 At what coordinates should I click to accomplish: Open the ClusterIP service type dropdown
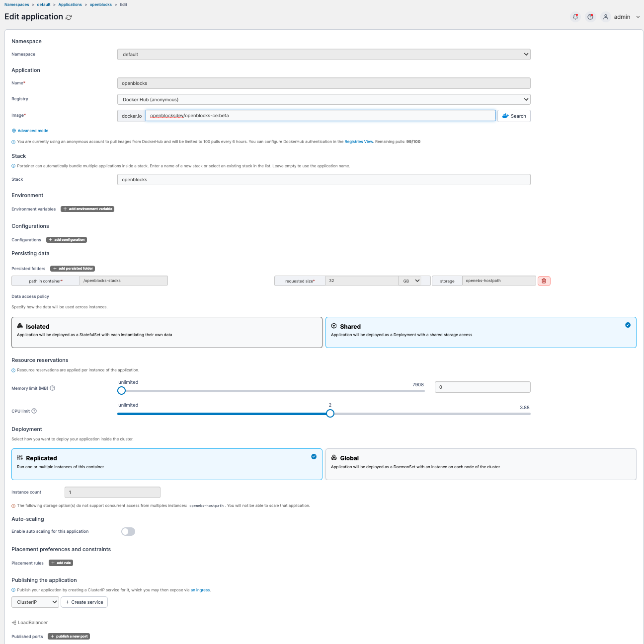pos(35,602)
